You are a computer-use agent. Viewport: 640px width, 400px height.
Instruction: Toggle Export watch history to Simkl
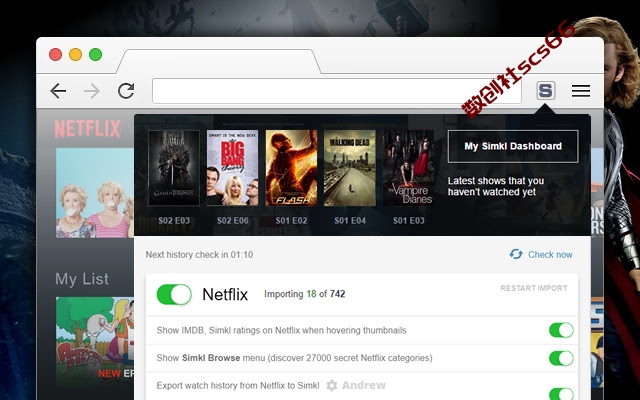(x=561, y=393)
